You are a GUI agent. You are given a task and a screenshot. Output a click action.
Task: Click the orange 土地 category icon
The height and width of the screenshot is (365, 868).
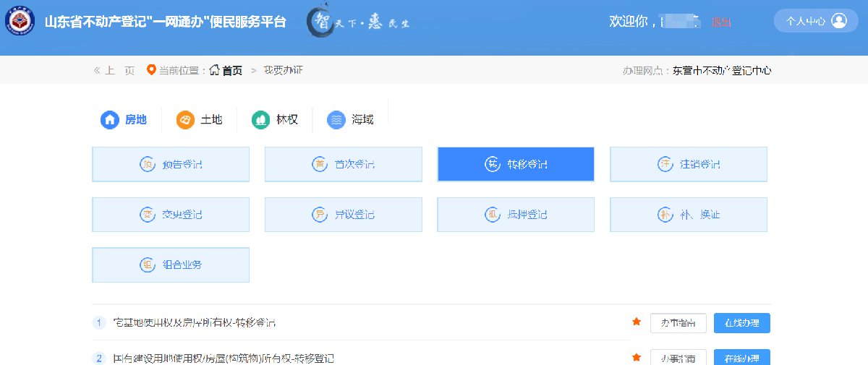(x=185, y=120)
